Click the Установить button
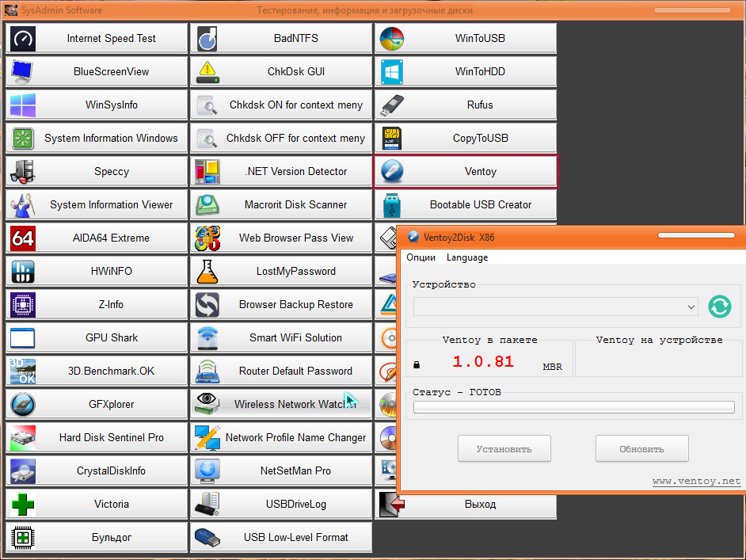The image size is (746, 560). click(x=504, y=449)
